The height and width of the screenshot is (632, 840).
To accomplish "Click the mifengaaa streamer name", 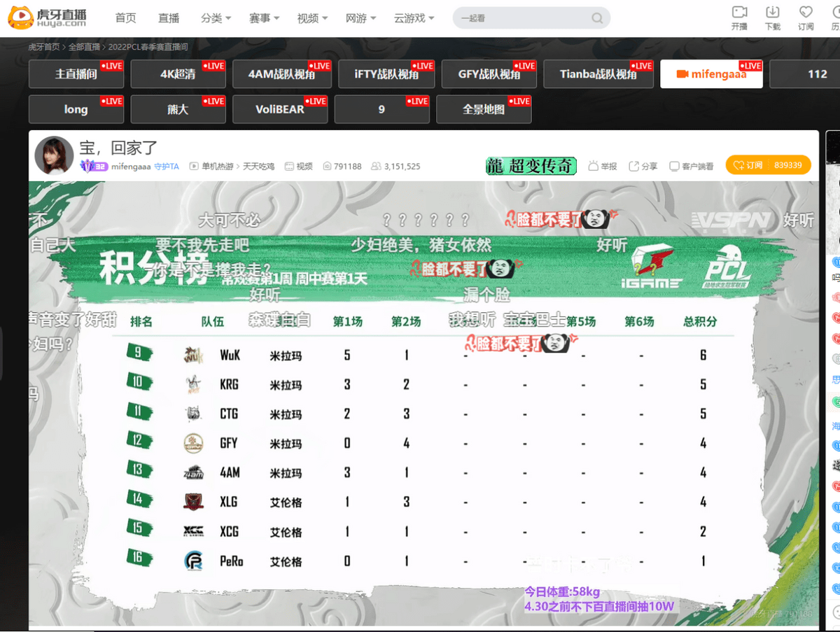I will click(131, 167).
